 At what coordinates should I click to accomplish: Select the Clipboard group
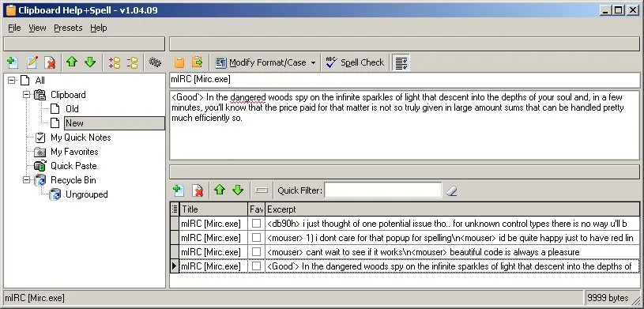(68, 95)
